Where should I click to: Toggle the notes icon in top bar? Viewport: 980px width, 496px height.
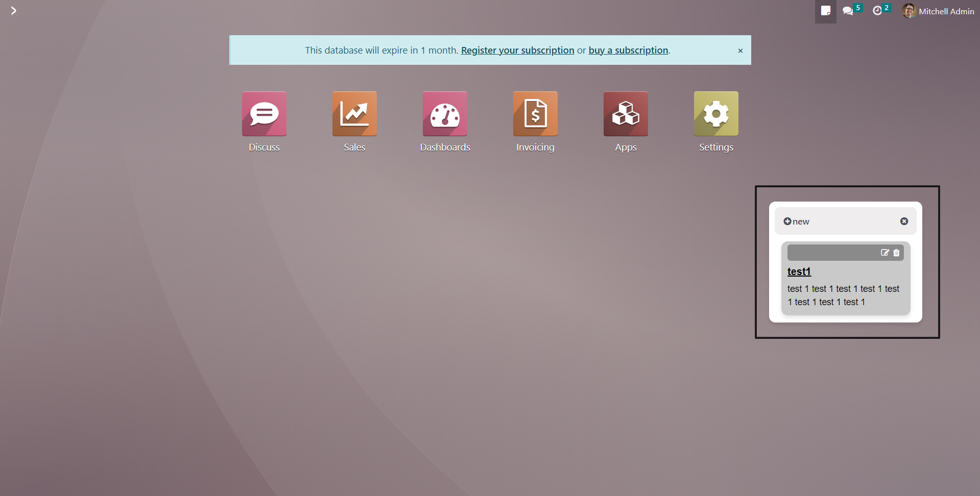[x=825, y=11]
